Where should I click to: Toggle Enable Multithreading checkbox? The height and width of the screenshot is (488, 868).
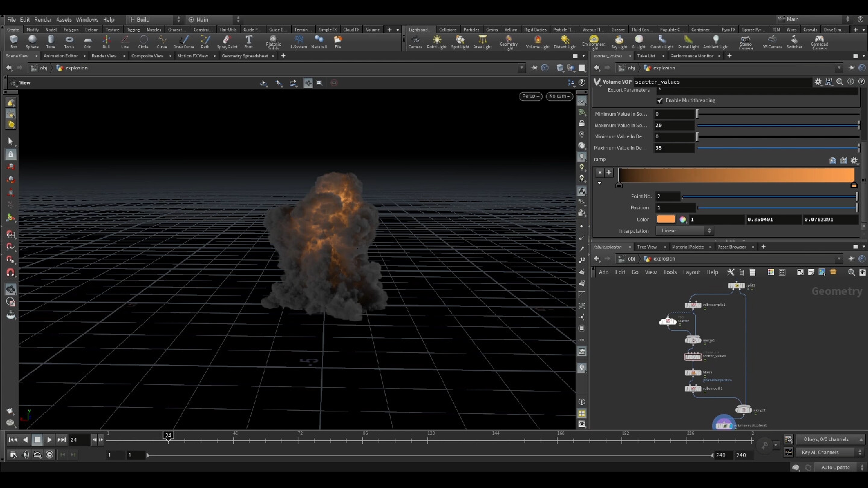[x=659, y=100]
